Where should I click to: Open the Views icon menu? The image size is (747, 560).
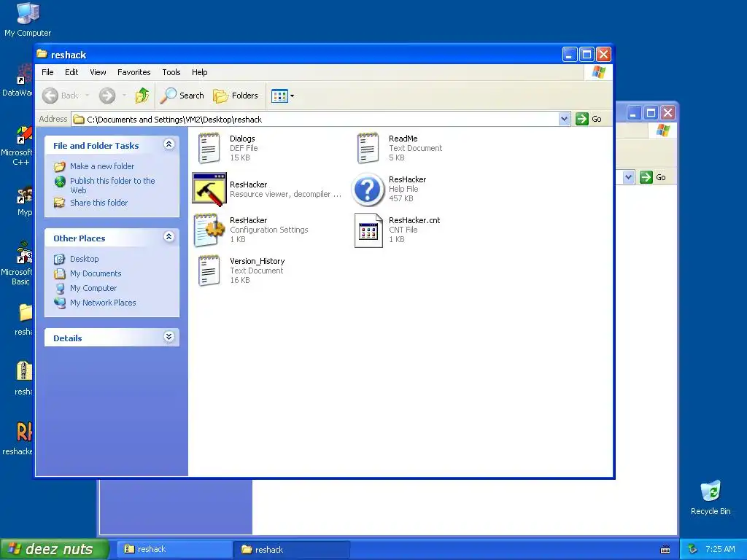[282, 96]
